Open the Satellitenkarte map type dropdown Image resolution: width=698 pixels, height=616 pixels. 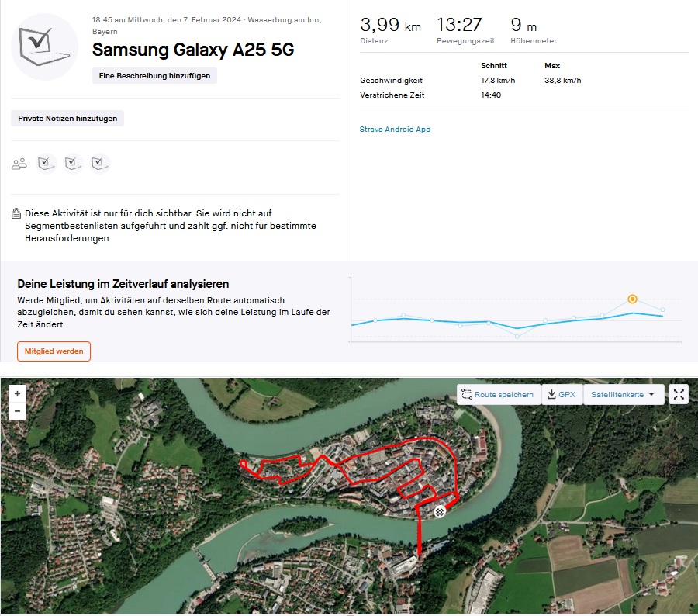pos(623,394)
